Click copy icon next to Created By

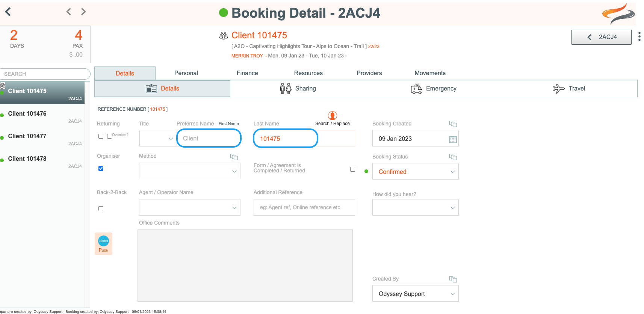[x=453, y=279]
